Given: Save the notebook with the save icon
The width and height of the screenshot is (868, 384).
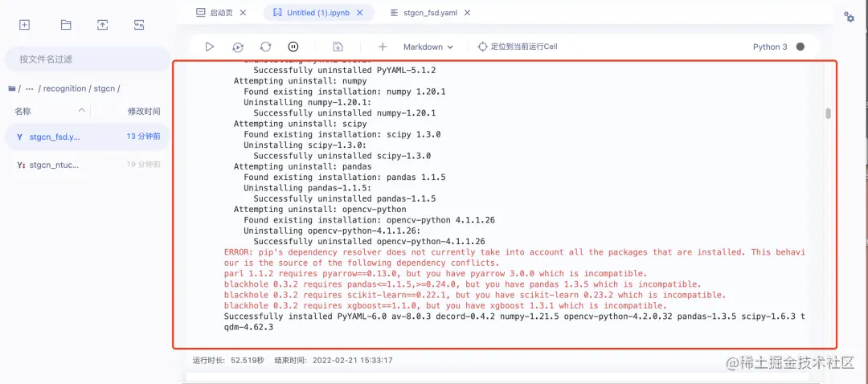Looking at the screenshot, I should [x=338, y=47].
